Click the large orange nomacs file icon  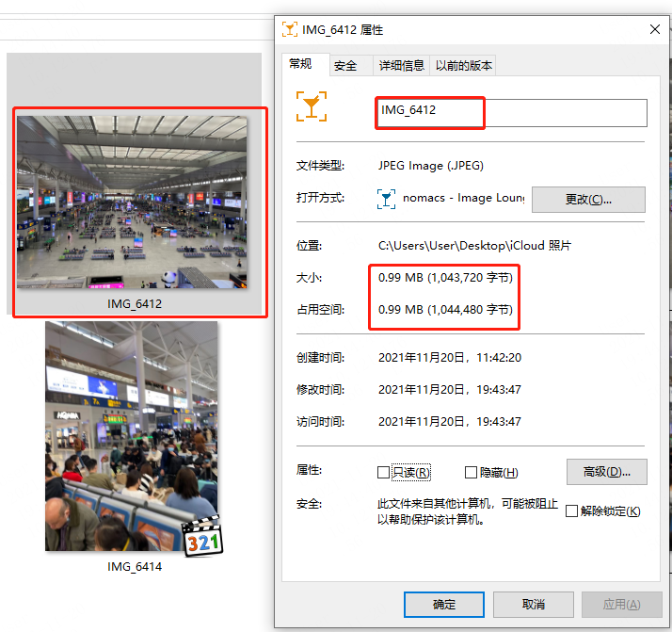point(312,106)
